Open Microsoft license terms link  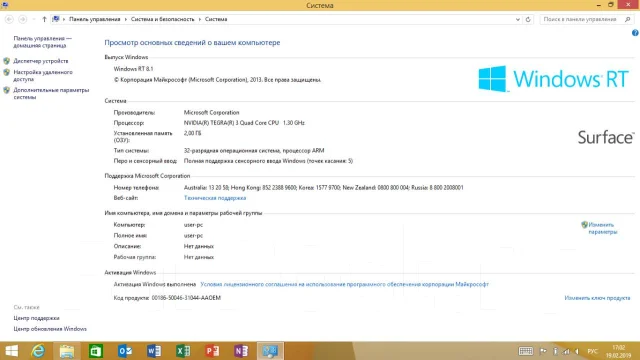pyautogui.click(x=344, y=284)
